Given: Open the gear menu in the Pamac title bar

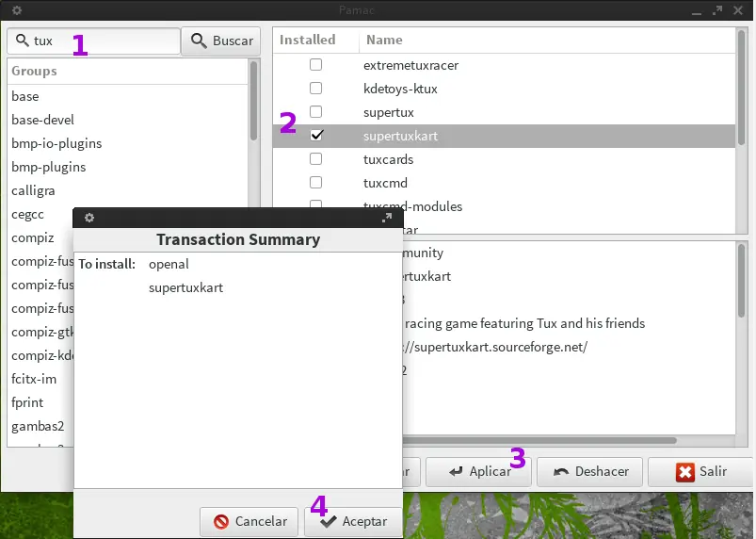Looking at the screenshot, I should click(17, 10).
